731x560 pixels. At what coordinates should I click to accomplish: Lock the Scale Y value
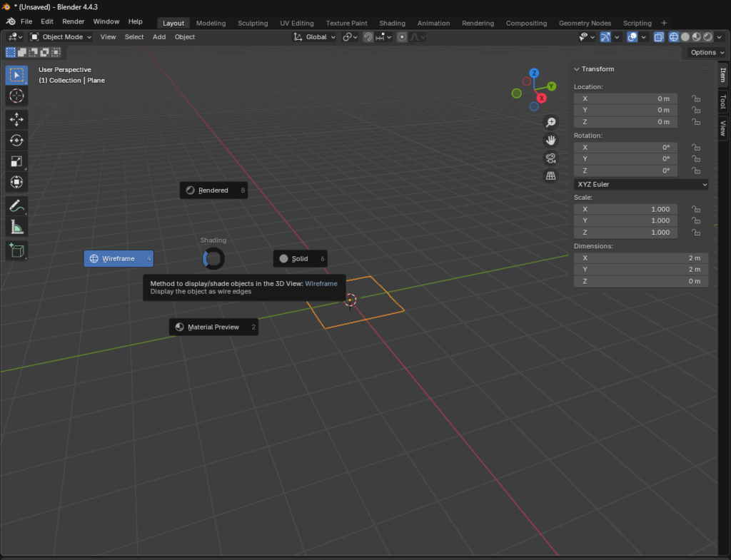[x=696, y=221]
